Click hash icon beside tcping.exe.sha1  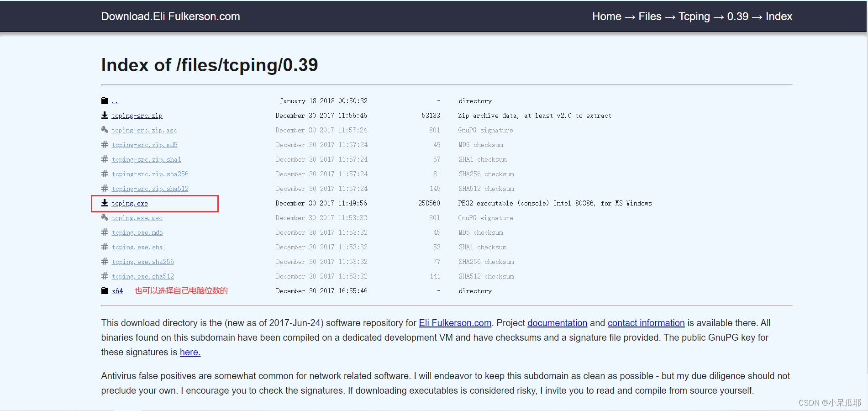(x=105, y=247)
